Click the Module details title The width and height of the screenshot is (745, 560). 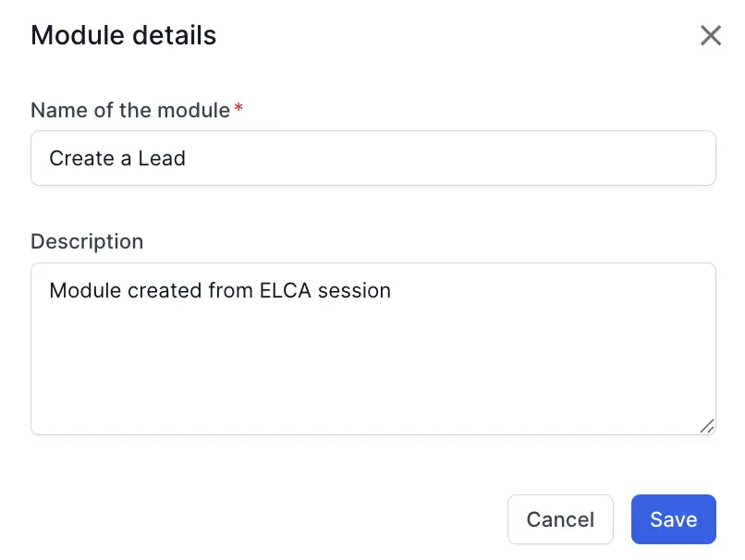(123, 35)
